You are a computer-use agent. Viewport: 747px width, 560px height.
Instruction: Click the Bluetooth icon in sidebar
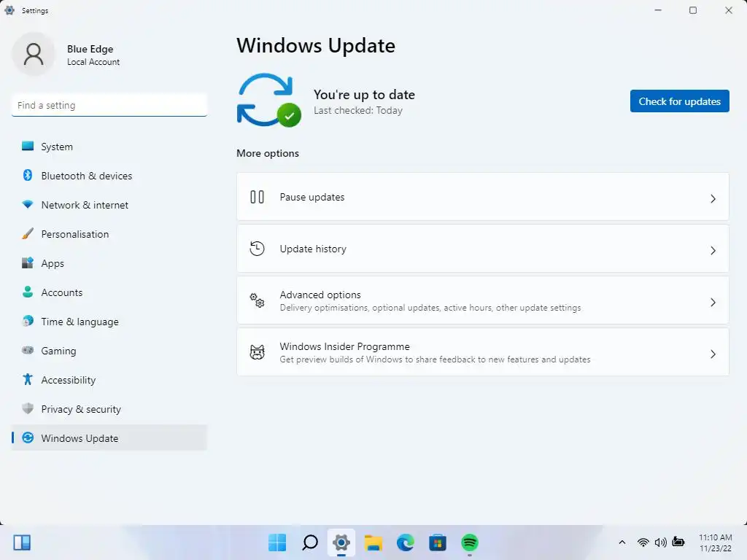coord(28,175)
